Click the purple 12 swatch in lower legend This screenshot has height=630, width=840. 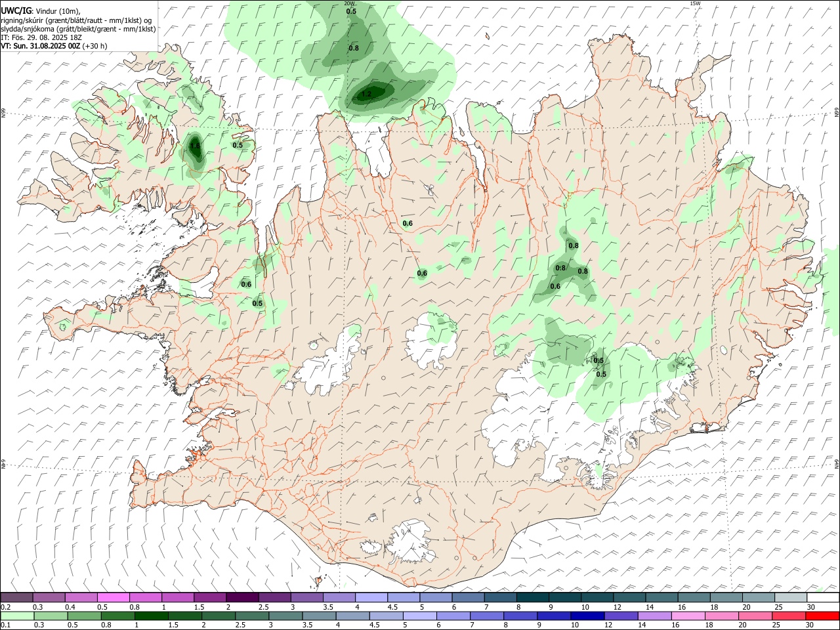click(621, 616)
